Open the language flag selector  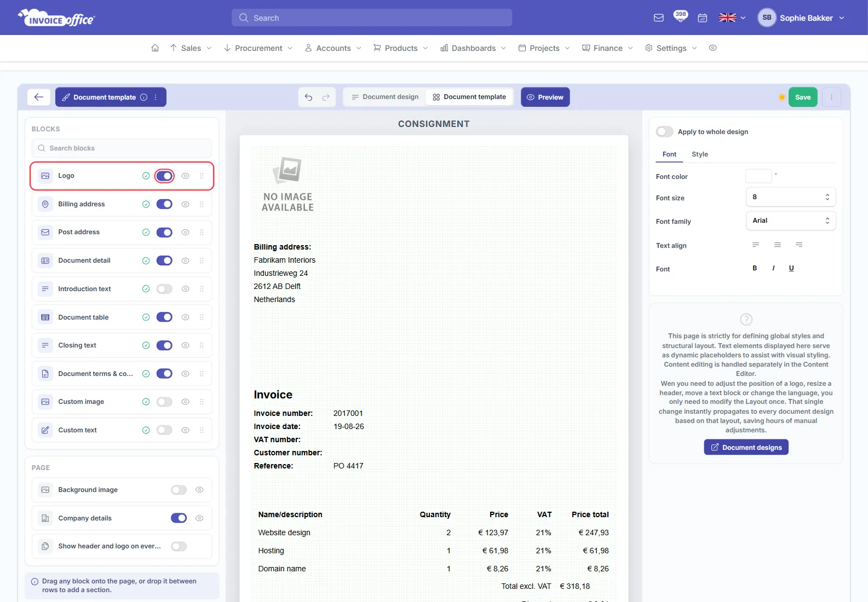732,18
